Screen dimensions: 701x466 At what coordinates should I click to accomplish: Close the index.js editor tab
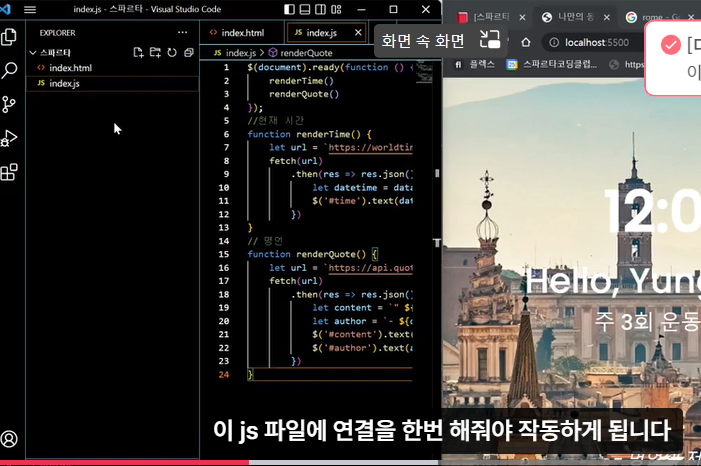click(358, 32)
